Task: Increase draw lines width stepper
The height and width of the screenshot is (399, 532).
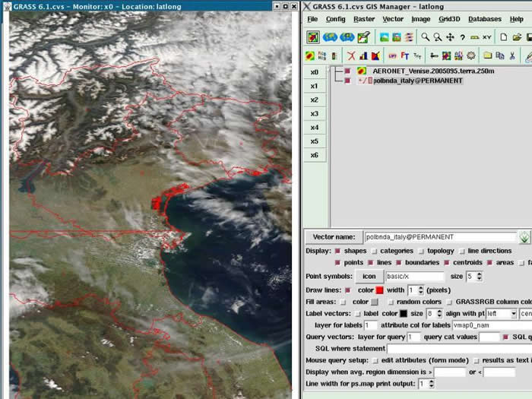Action: pyautogui.click(x=421, y=288)
